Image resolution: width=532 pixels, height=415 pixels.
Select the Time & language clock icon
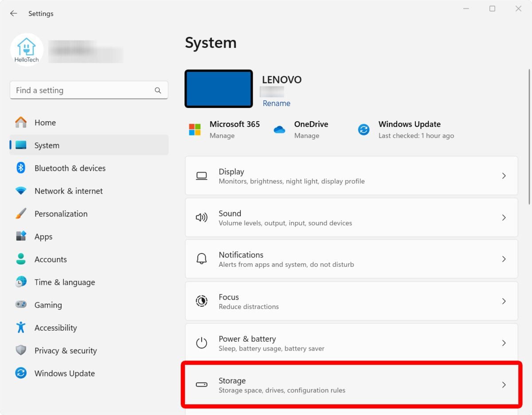[21, 282]
